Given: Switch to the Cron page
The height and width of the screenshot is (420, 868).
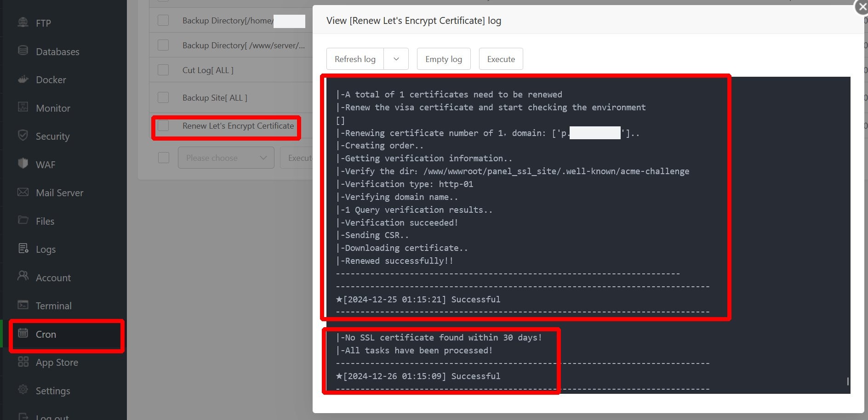Looking at the screenshot, I should (46, 334).
